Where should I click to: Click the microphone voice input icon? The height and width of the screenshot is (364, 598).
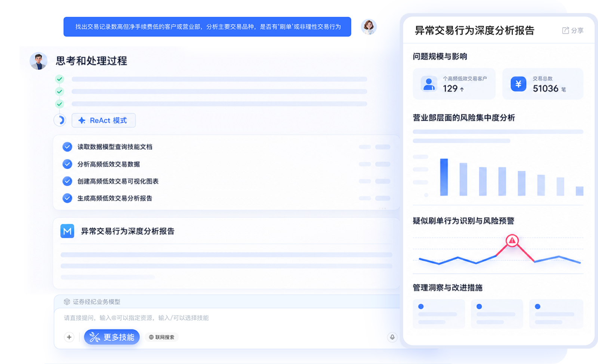click(392, 337)
